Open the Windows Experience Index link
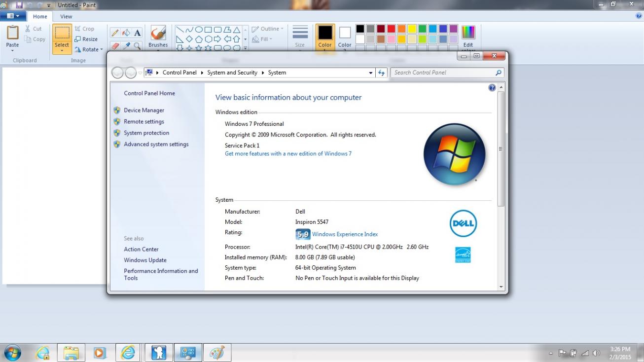The image size is (644, 362). click(x=345, y=234)
